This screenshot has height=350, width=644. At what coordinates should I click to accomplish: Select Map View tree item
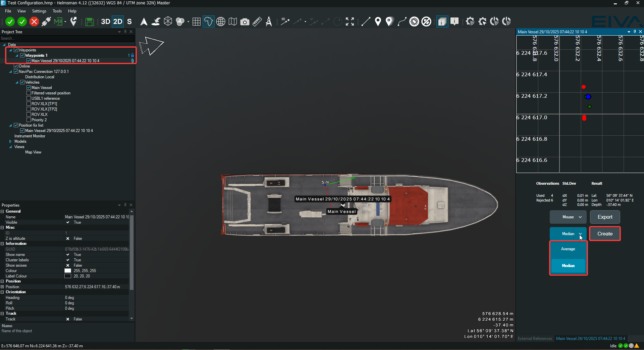click(x=33, y=152)
